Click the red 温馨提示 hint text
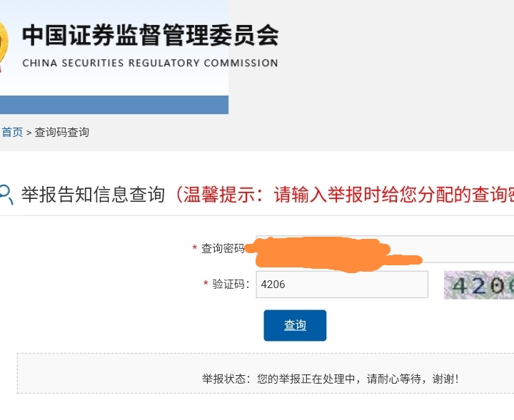This screenshot has width=514, height=420. [x=343, y=194]
